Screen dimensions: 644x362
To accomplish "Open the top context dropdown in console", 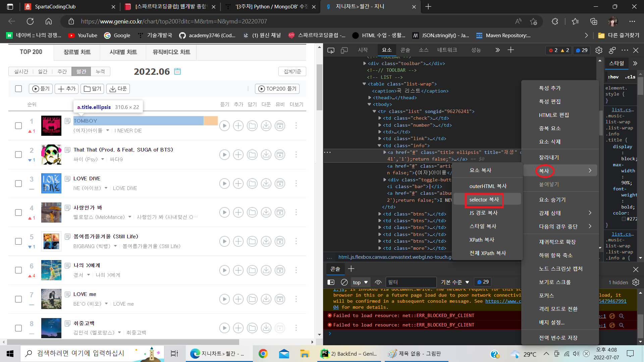I will click(x=360, y=282).
